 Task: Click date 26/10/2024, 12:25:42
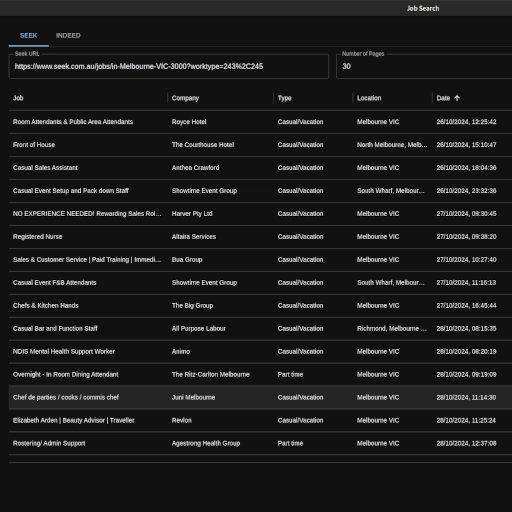(x=466, y=122)
